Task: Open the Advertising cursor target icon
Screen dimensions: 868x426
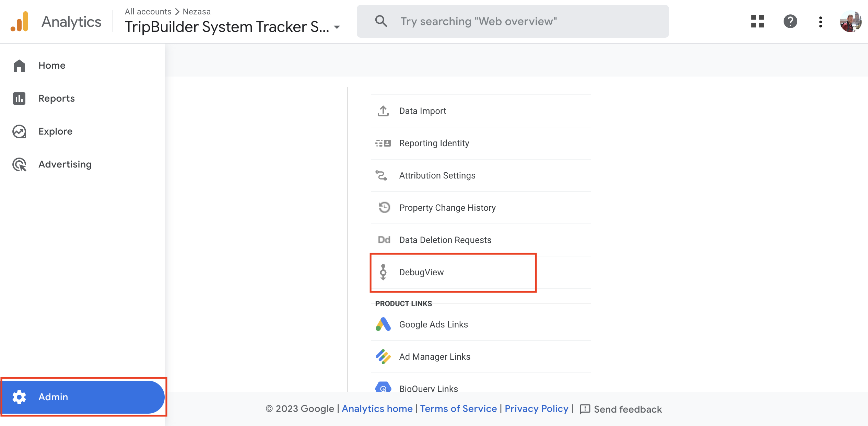Action: [19, 164]
